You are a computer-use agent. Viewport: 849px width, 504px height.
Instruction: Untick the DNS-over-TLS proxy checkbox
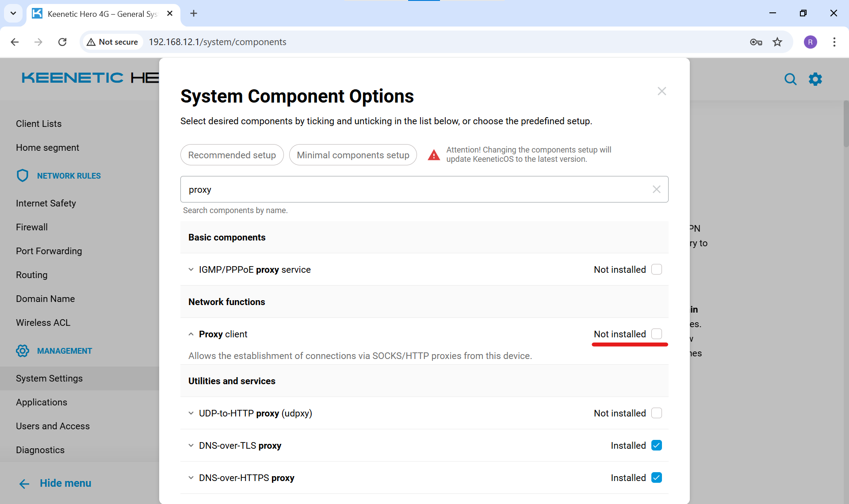pyautogui.click(x=656, y=445)
